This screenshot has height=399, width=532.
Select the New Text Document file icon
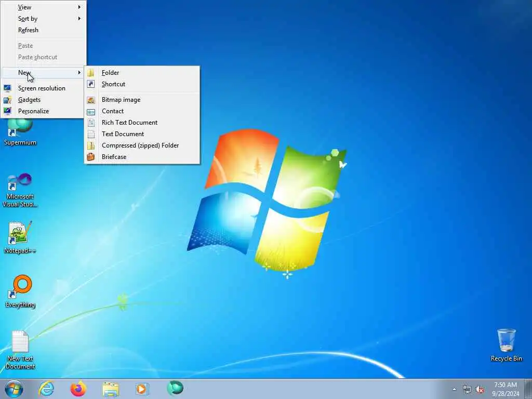(20, 350)
